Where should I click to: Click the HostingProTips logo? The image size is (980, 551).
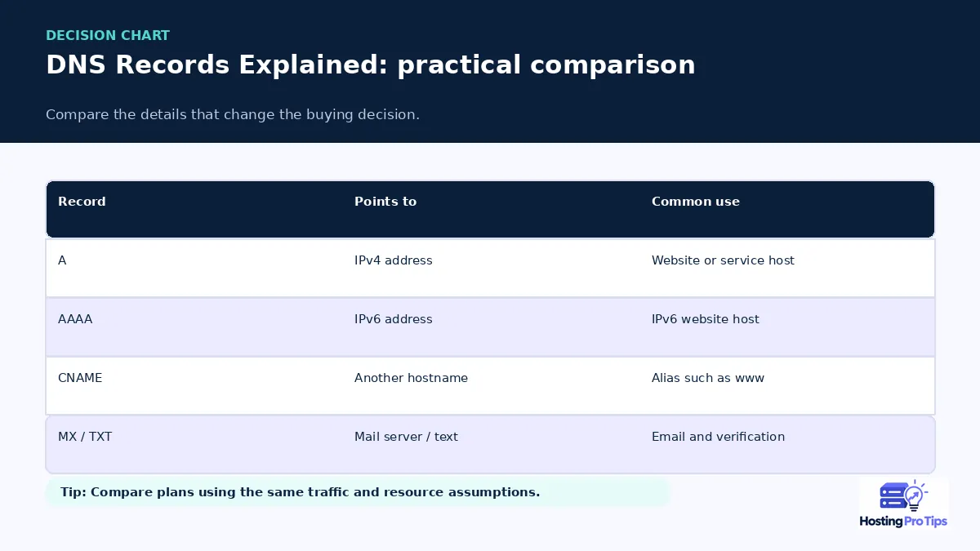(x=903, y=504)
